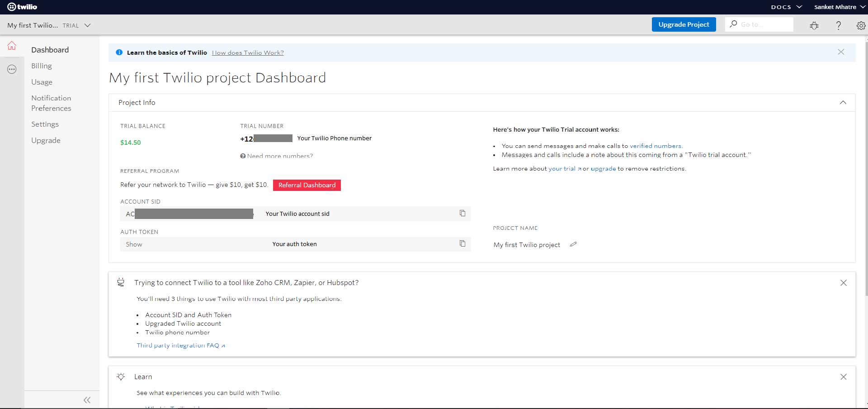Go to Dashboard in sidebar
This screenshot has width=868, height=409.
pyautogui.click(x=50, y=50)
